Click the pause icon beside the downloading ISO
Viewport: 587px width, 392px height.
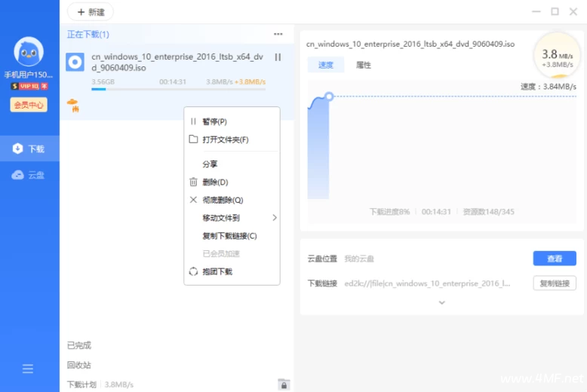(278, 57)
